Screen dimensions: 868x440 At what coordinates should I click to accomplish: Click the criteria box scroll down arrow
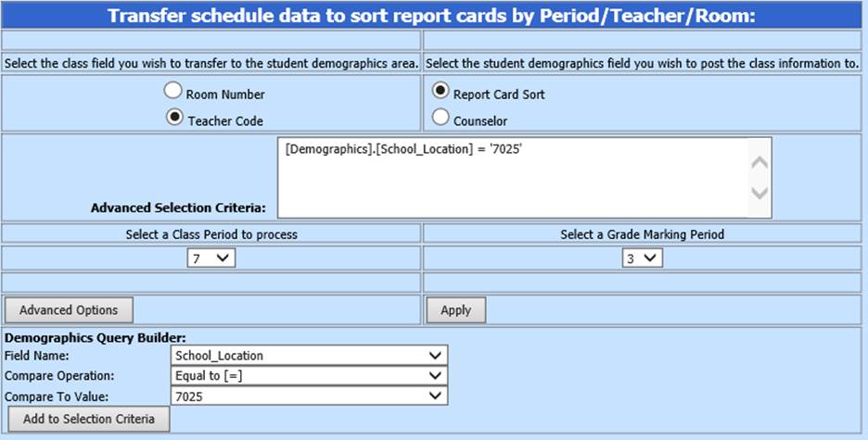[759, 193]
